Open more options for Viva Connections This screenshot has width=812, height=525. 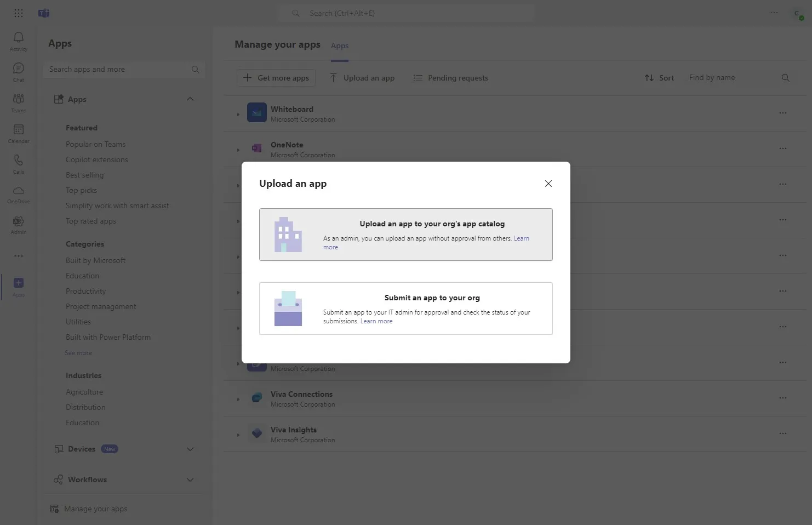783,398
